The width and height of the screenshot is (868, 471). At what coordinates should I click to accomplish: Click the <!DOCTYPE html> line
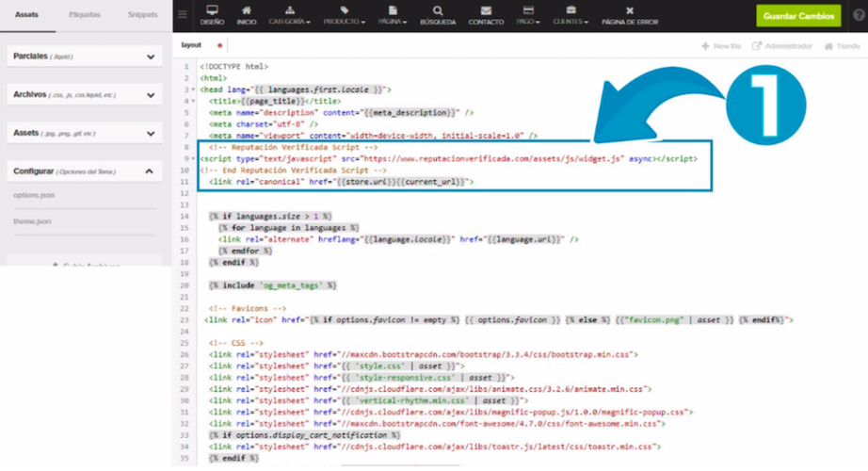(x=233, y=67)
